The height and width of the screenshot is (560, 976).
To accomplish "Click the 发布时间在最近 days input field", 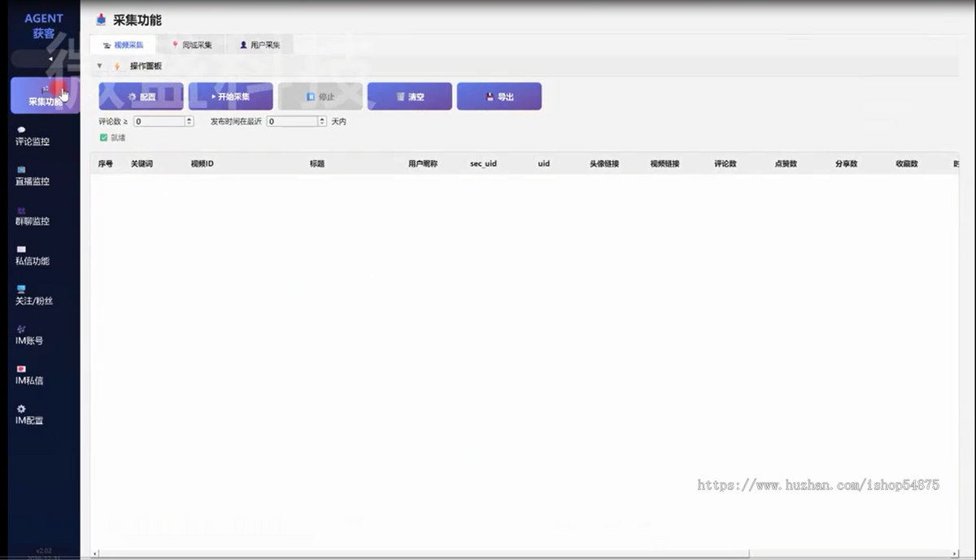I will (x=292, y=121).
